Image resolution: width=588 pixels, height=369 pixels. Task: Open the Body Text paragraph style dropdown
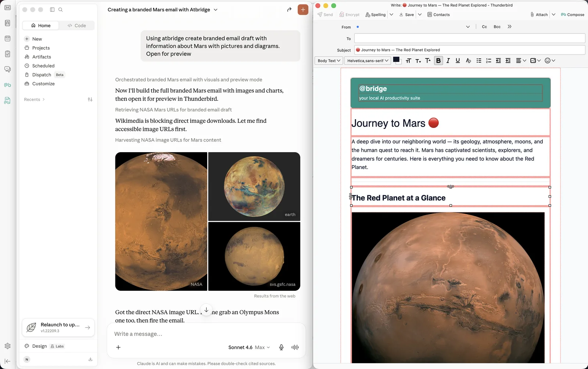pyautogui.click(x=329, y=61)
